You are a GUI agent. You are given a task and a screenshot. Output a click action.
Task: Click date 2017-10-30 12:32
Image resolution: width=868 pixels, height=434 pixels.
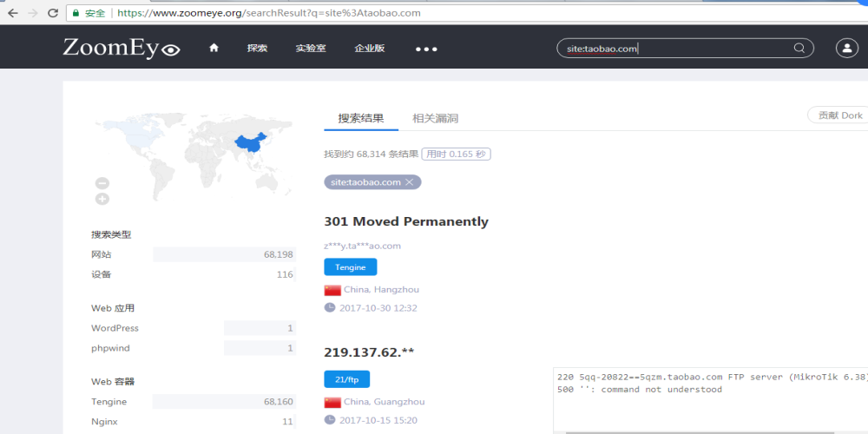coord(378,308)
